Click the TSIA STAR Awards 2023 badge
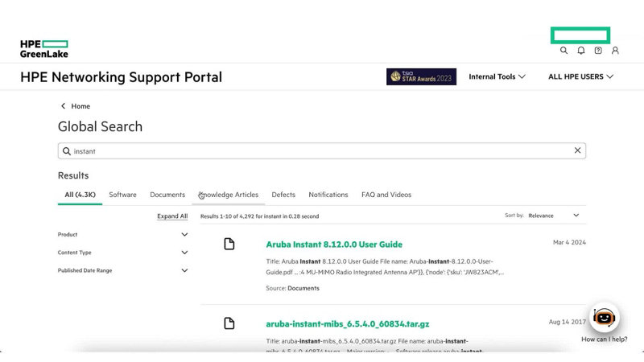The height and width of the screenshot is (362, 644). click(421, 76)
